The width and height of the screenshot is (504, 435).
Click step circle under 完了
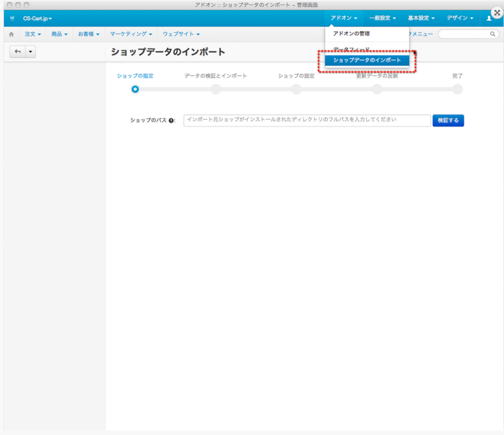458,89
